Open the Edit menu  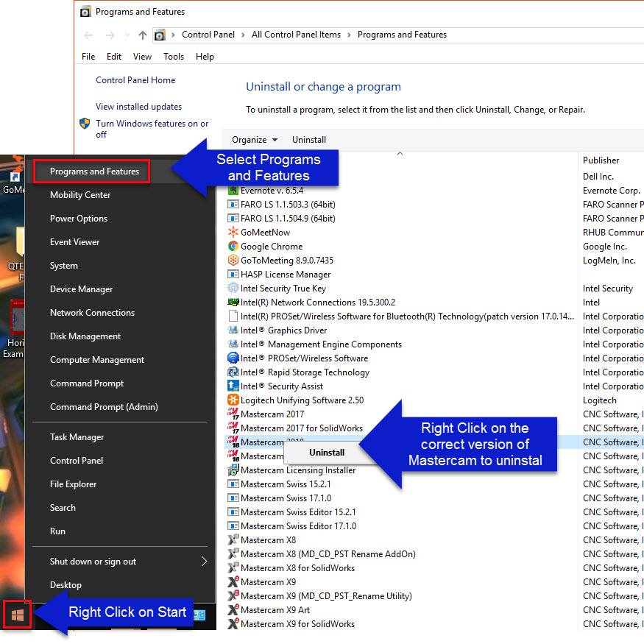point(114,57)
